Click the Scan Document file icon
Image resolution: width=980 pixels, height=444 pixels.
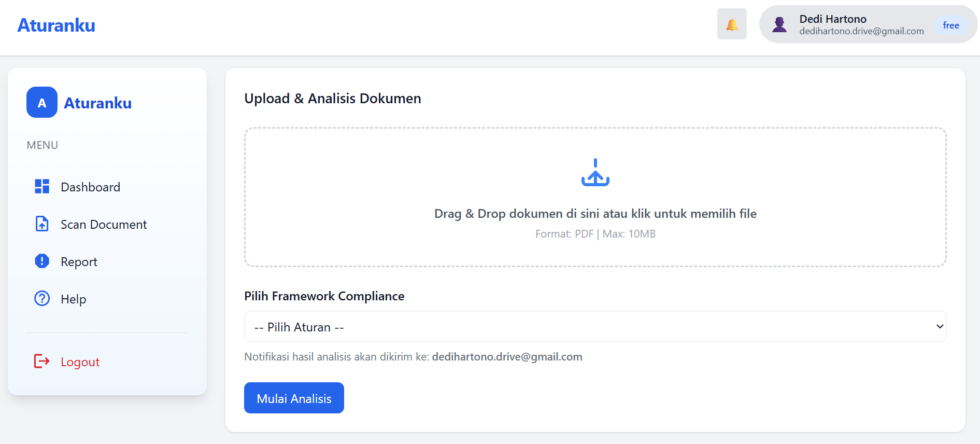tap(42, 224)
